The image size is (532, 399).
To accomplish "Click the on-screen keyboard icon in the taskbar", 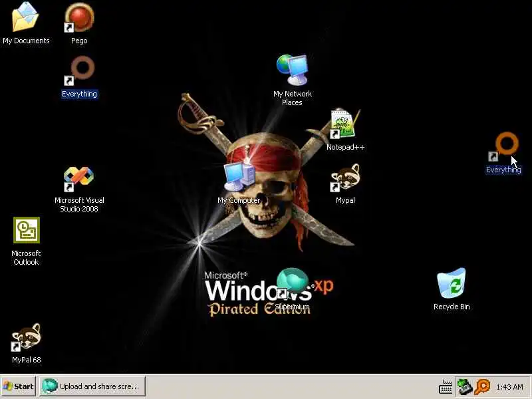I will coord(446,386).
